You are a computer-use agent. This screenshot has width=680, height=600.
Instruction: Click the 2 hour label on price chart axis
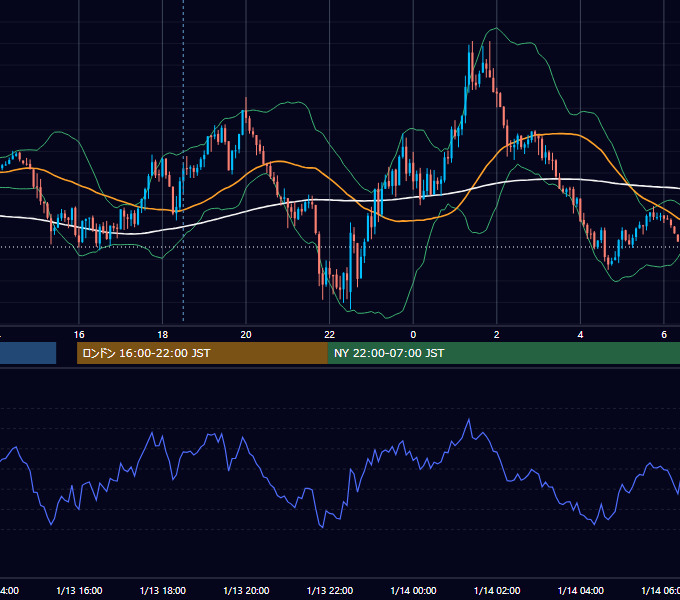tap(497, 335)
